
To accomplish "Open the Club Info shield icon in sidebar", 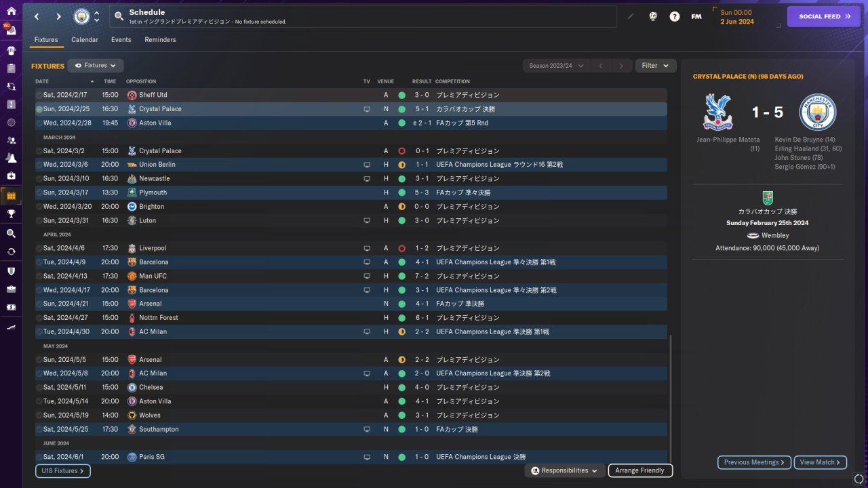I will tap(11, 271).
